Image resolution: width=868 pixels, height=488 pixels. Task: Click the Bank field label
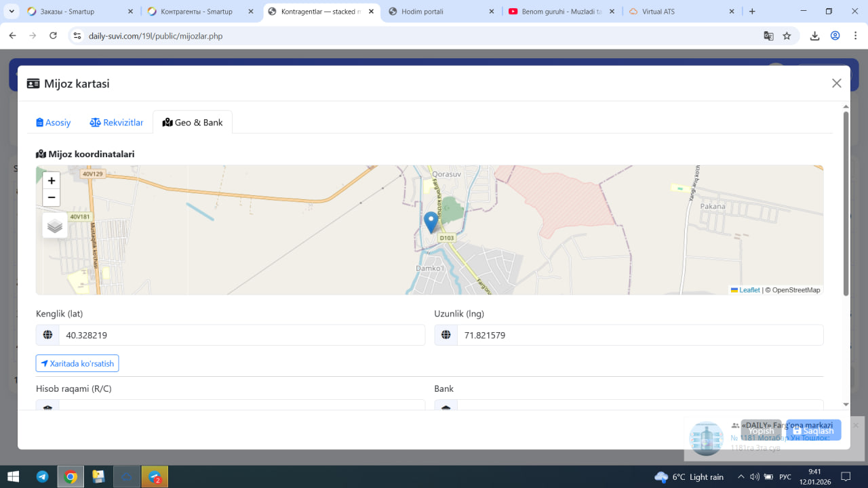[444, 388]
